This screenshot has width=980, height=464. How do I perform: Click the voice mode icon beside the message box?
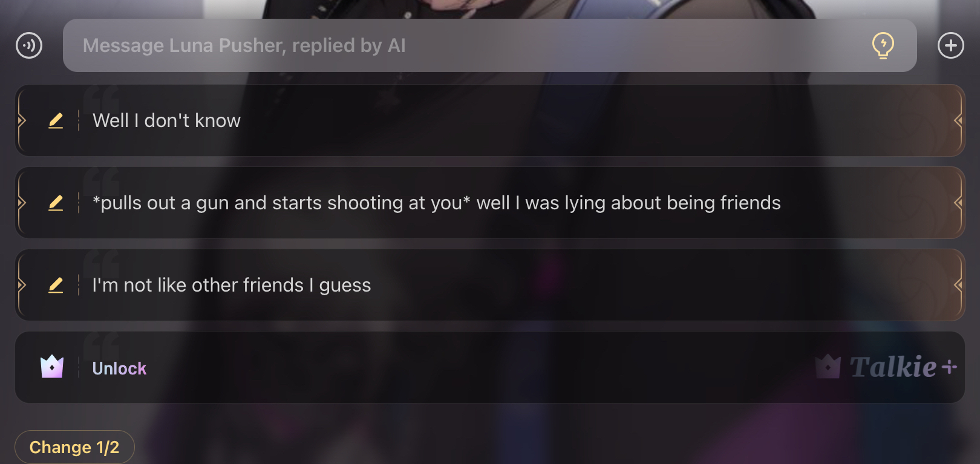tap(29, 45)
